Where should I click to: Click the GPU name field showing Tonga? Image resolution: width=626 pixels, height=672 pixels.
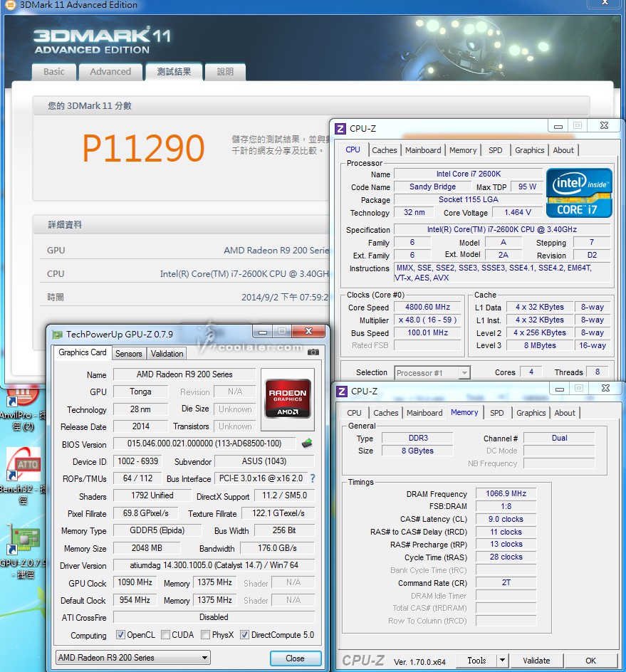click(140, 392)
